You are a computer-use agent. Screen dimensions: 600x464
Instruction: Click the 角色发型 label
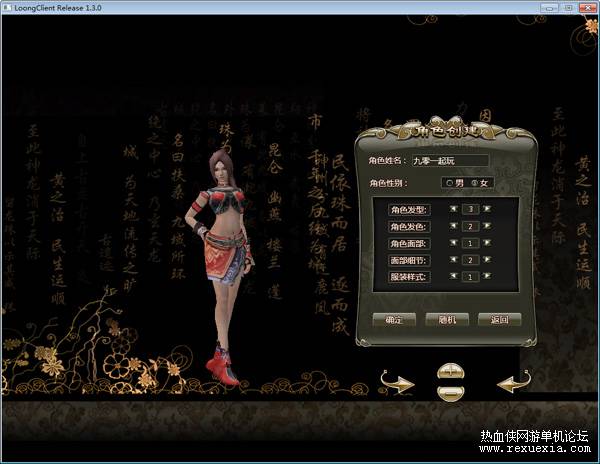click(409, 210)
